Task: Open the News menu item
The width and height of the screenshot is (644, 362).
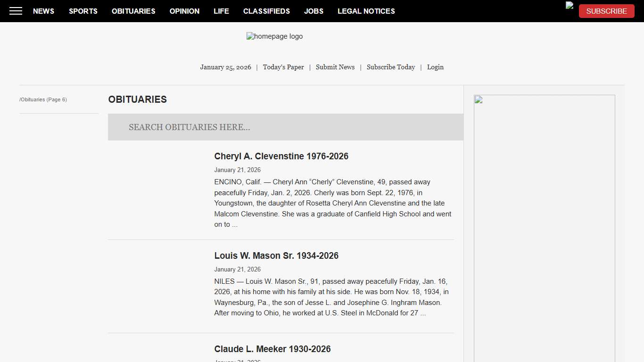Action: [43, 11]
